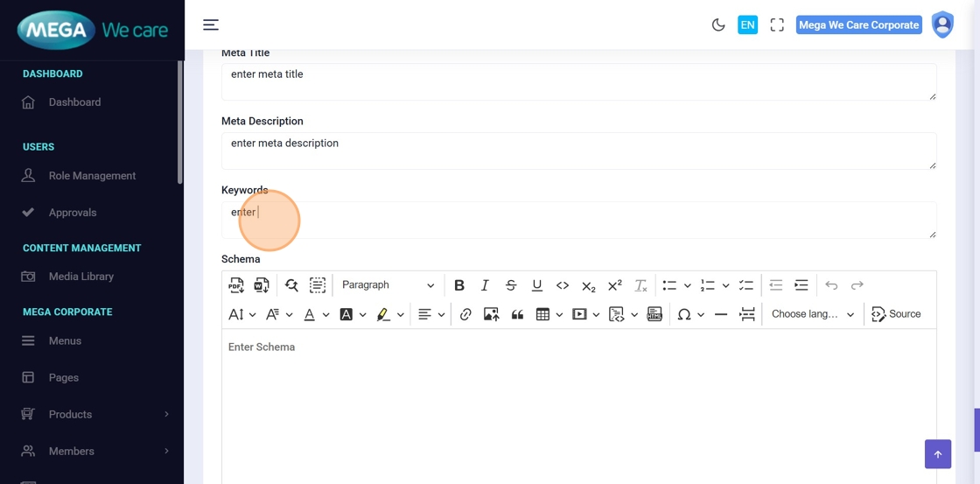Open the highlight color marker tool
This screenshot has width=980, height=484.
[383, 314]
